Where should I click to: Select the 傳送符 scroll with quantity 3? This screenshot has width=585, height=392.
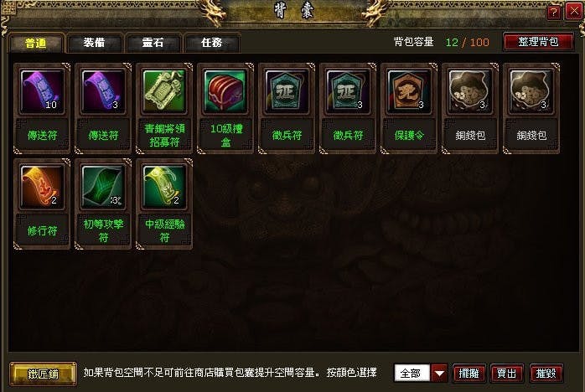103,91
